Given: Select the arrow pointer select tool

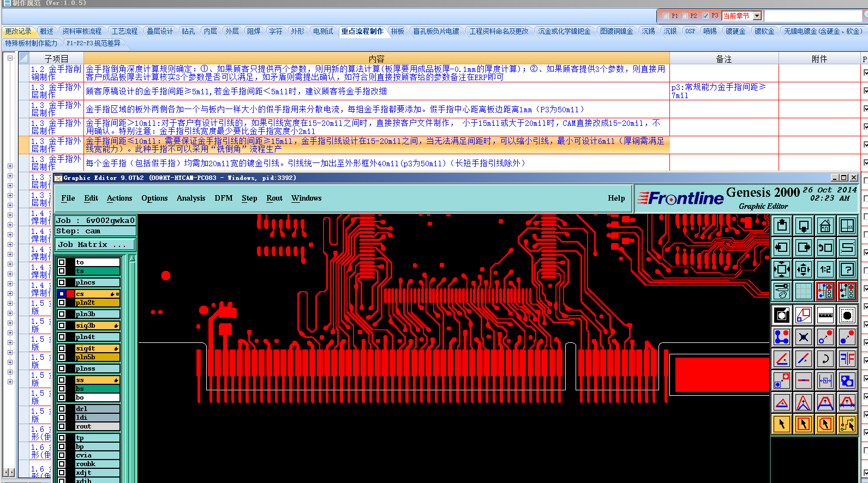Looking at the screenshot, I should click(782, 424).
